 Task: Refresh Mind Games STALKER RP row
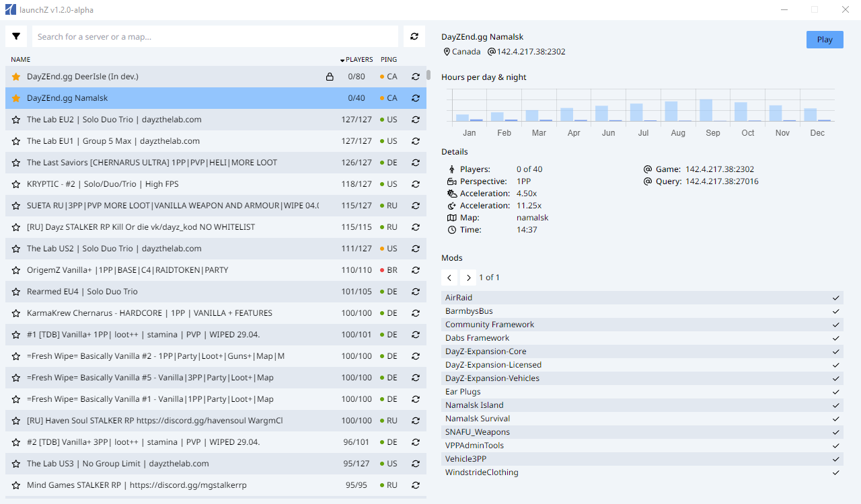coord(416,485)
